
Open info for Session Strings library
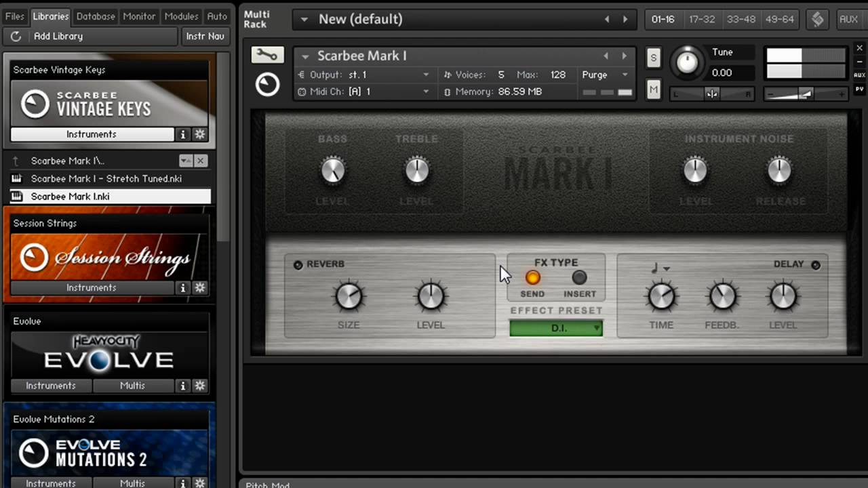[183, 287]
